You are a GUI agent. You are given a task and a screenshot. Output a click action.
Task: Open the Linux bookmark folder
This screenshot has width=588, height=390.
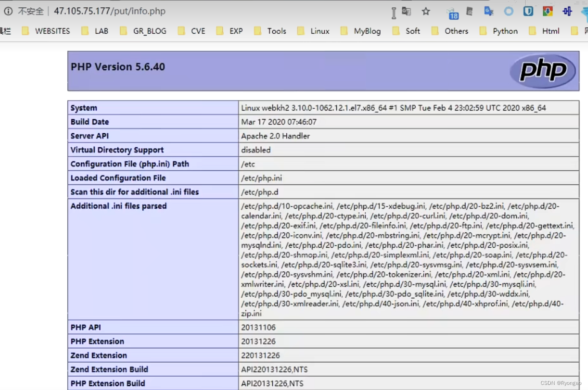pyautogui.click(x=314, y=31)
